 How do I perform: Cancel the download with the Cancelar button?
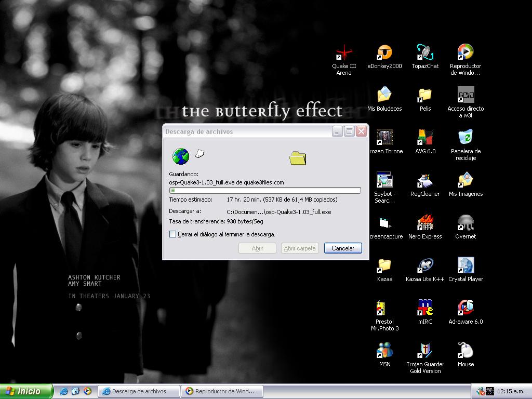[343, 248]
